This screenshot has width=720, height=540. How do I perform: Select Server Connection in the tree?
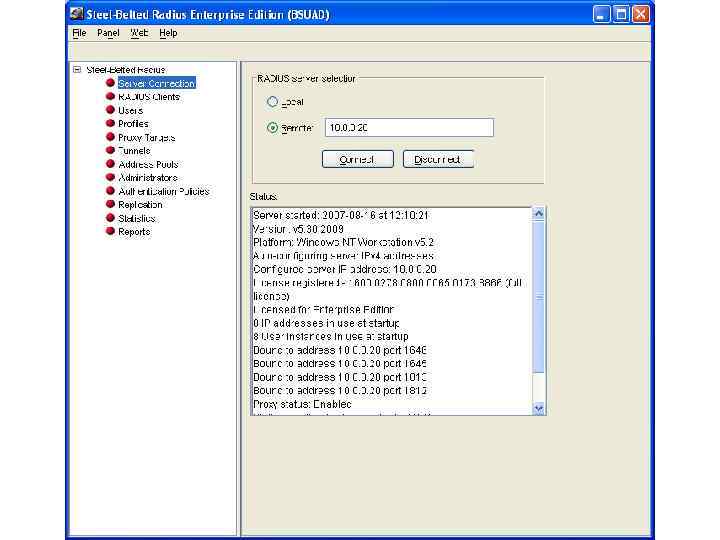pos(157,83)
